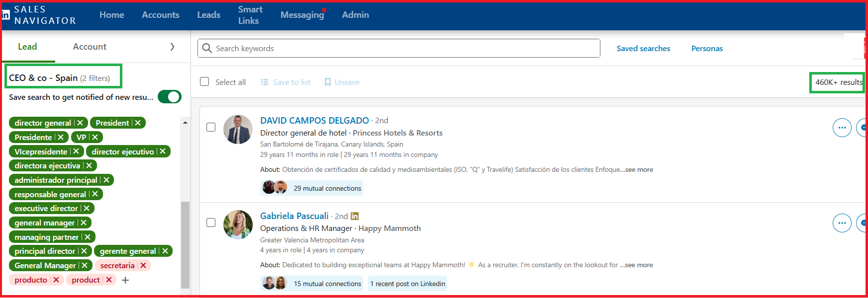Remove the 'Presidente' filter chip

[x=61, y=137]
